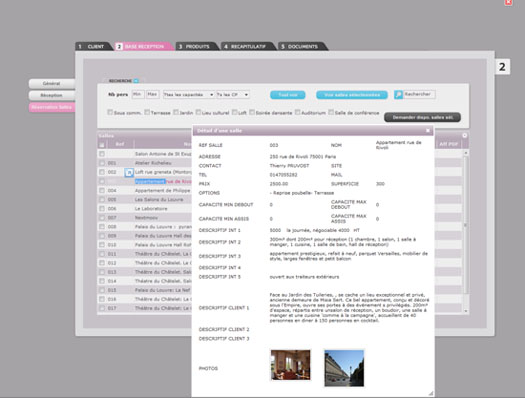Check the box for row 007 Nextmoov
Screen dimensions: 525x398
(102, 218)
